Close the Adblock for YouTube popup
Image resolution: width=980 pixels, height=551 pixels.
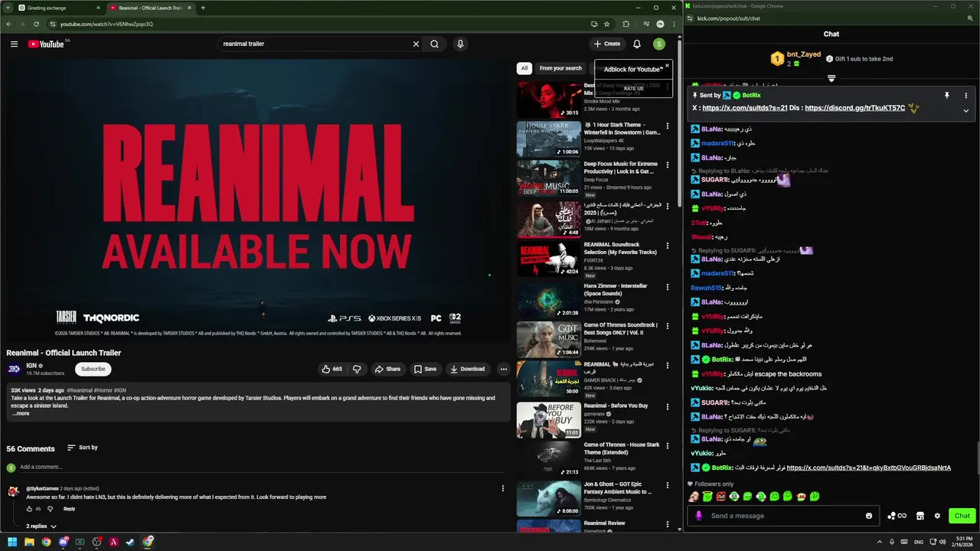point(667,66)
